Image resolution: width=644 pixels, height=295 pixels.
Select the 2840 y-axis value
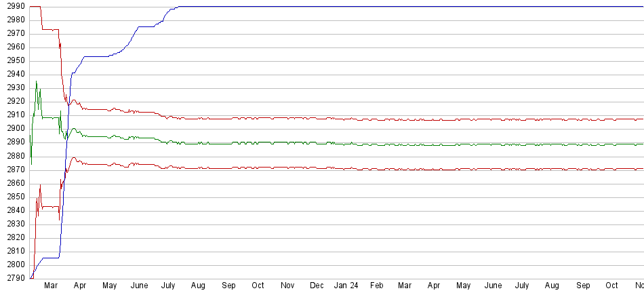[x=13, y=210]
